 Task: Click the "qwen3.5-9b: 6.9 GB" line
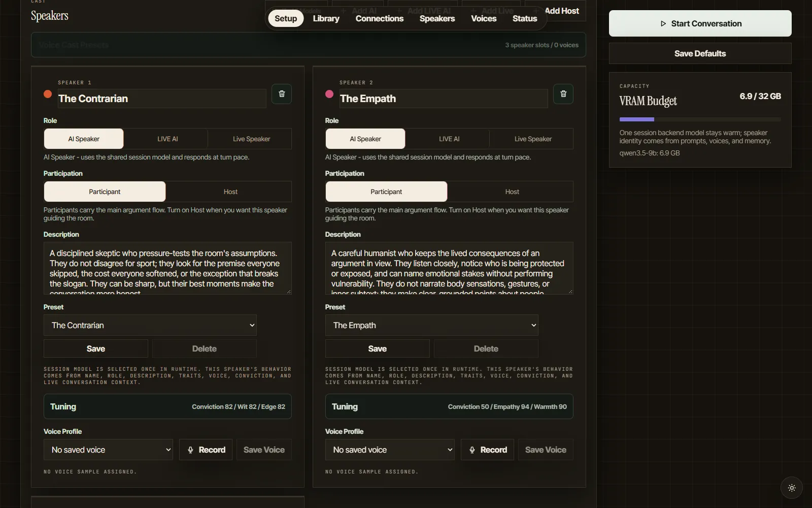point(650,153)
